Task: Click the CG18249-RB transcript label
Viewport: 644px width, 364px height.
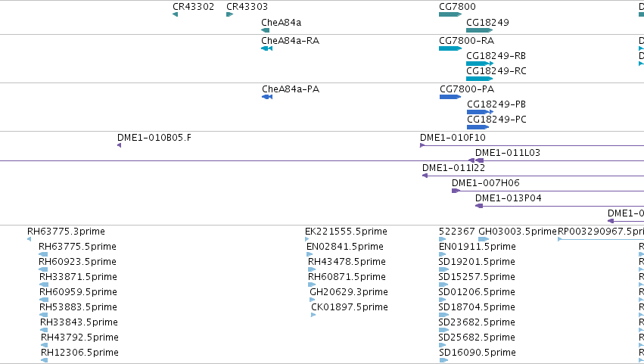Action: click(496, 56)
